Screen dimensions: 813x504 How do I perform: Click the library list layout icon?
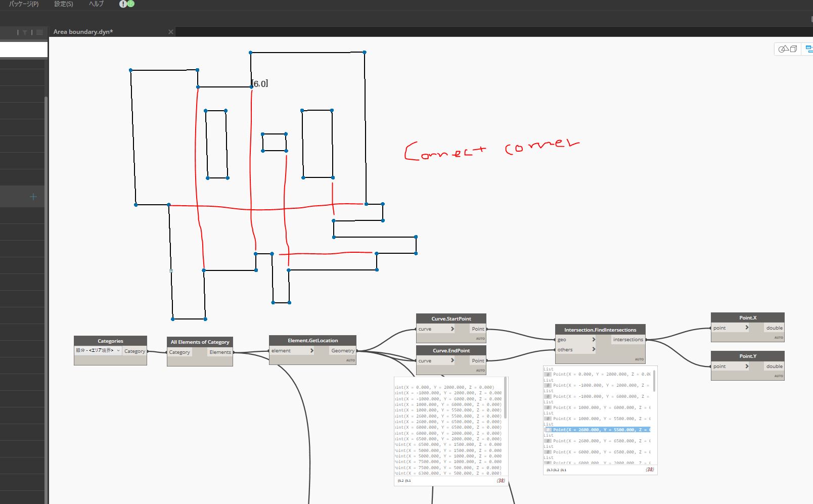click(39, 32)
